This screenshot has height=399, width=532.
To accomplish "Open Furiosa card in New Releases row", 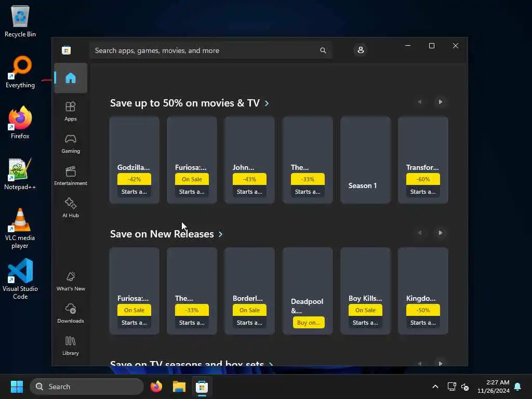I will [135, 291].
